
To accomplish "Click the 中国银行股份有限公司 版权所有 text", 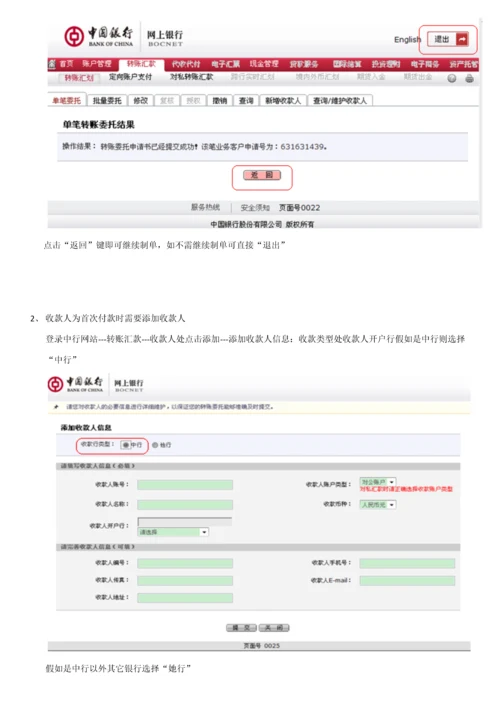I will pyautogui.click(x=262, y=224).
